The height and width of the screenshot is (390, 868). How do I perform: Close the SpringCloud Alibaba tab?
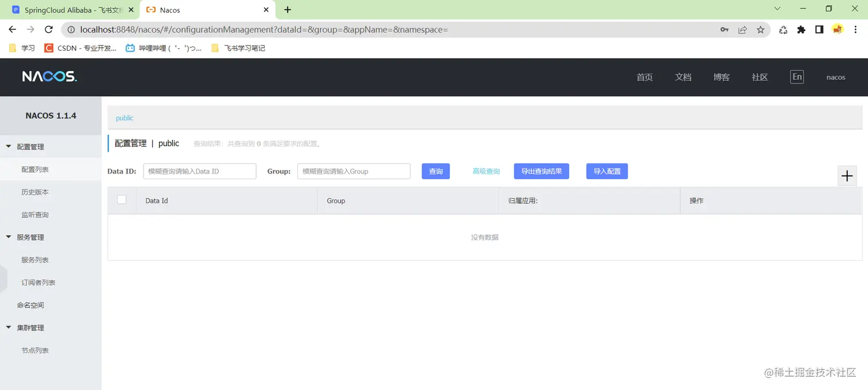(131, 10)
